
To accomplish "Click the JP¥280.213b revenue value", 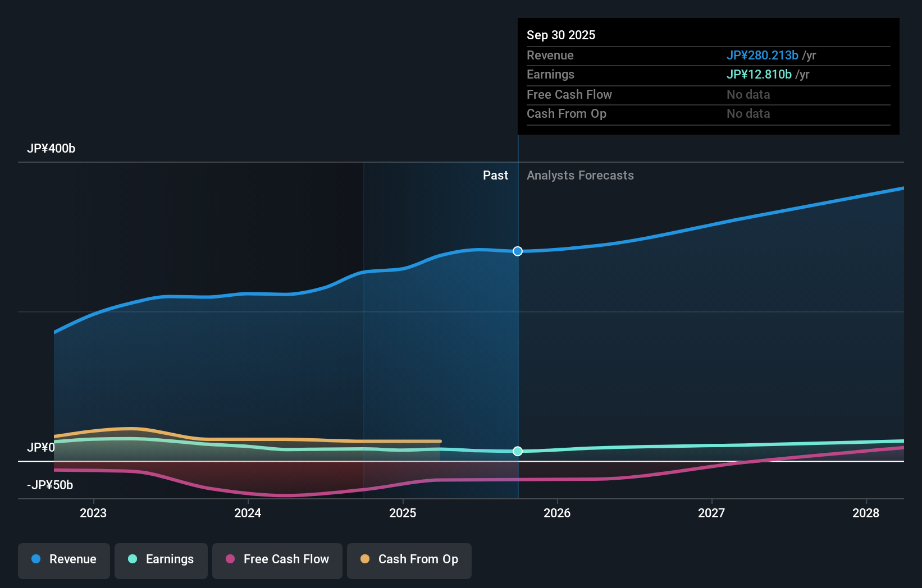I will pyautogui.click(x=763, y=55).
